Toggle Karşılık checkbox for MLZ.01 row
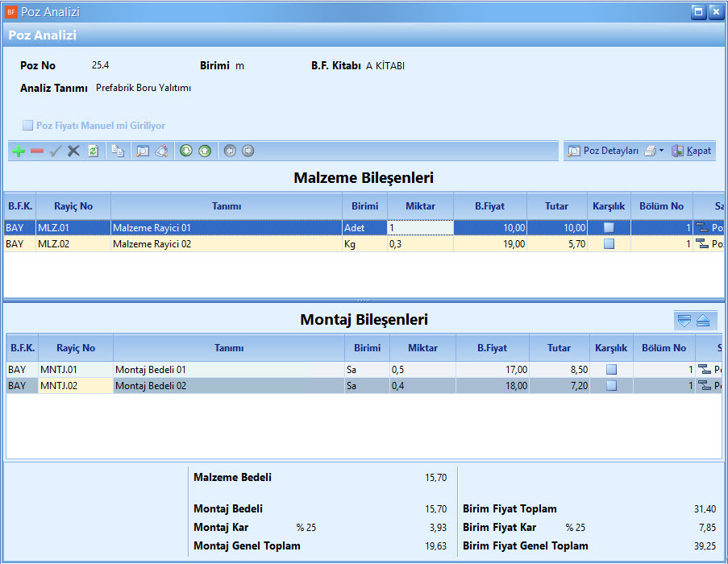728x564 pixels. (x=609, y=228)
